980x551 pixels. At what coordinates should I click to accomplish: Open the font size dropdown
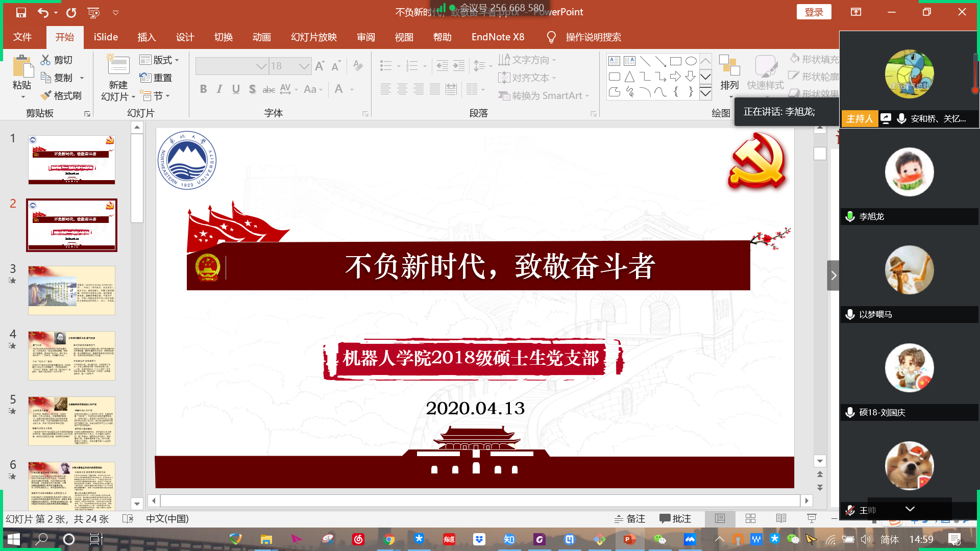click(304, 66)
